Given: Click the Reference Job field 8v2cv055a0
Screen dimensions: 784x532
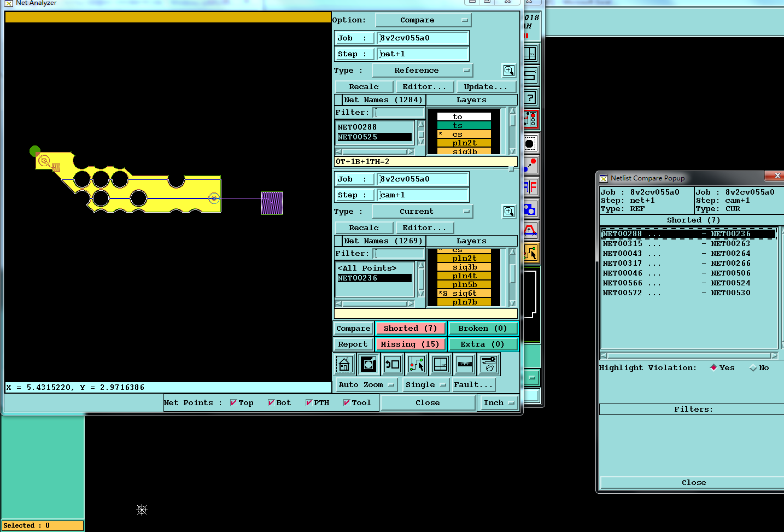Looking at the screenshot, I should tap(423, 38).
